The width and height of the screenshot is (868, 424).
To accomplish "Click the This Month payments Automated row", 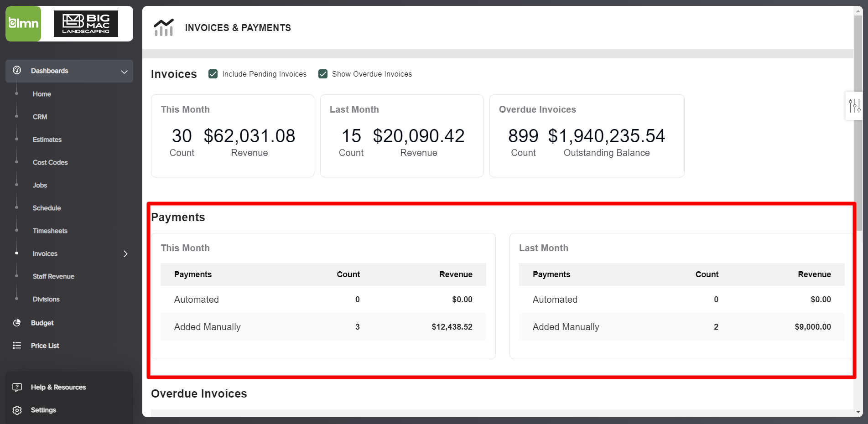I will pos(323,300).
